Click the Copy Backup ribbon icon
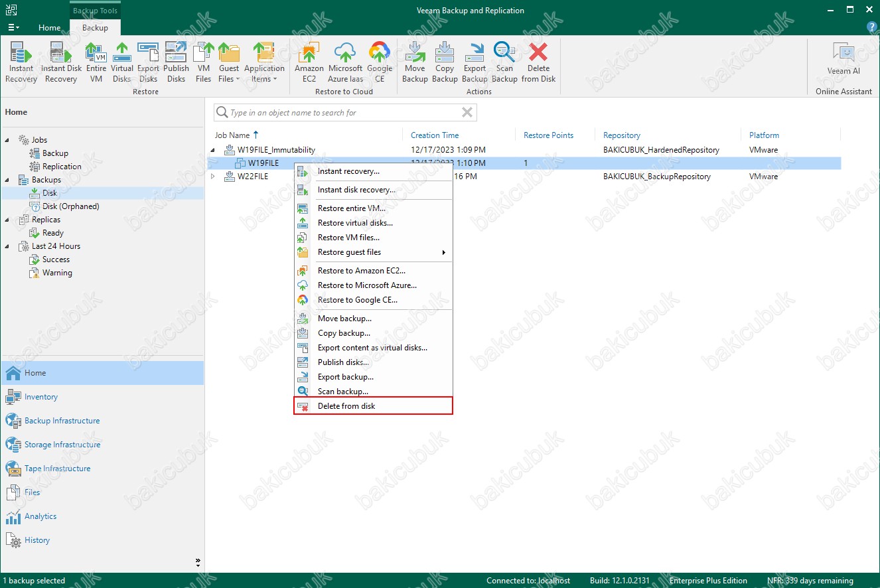The width and height of the screenshot is (880, 588). [445, 62]
